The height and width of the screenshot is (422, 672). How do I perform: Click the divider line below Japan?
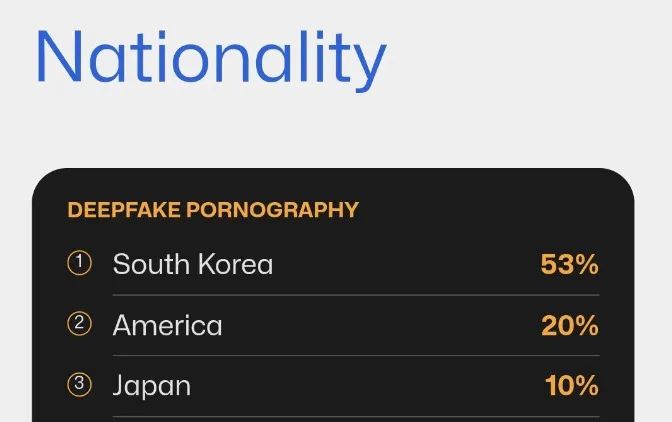pyautogui.click(x=355, y=416)
